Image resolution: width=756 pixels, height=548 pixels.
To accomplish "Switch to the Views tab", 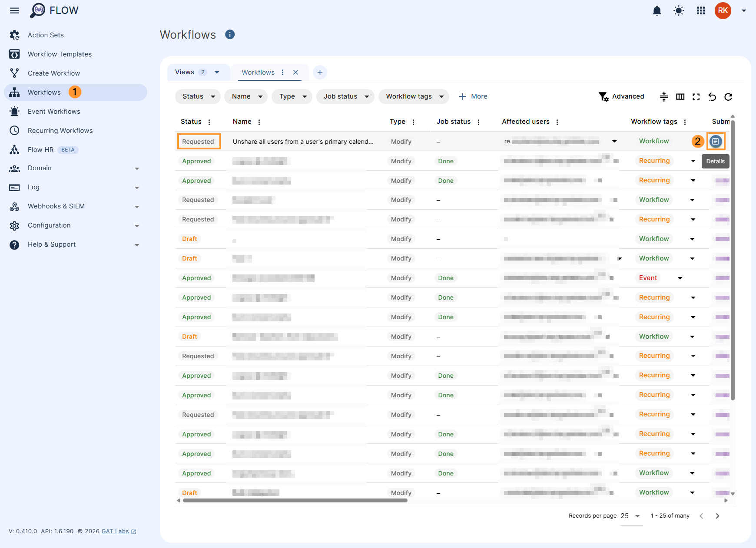I will pyautogui.click(x=193, y=72).
